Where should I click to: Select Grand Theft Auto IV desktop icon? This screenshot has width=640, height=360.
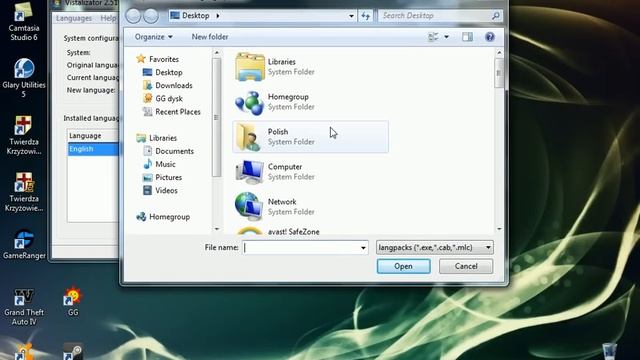click(24, 307)
